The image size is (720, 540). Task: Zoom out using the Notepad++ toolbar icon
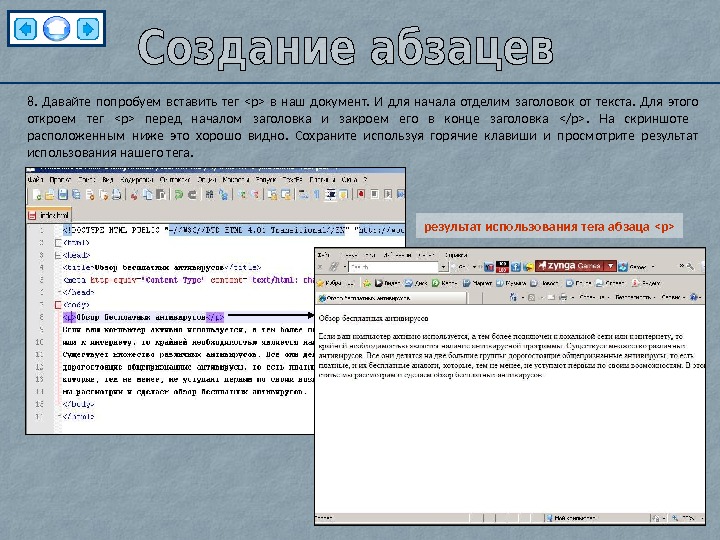pos(254,195)
